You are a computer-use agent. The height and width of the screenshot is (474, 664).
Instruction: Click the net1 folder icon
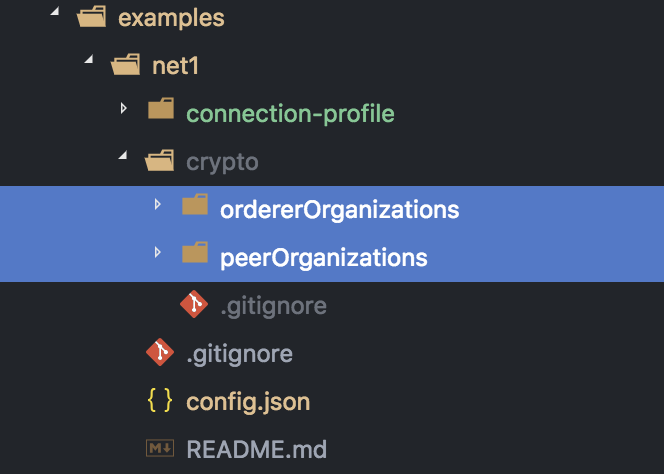click(x=125, y=66)
